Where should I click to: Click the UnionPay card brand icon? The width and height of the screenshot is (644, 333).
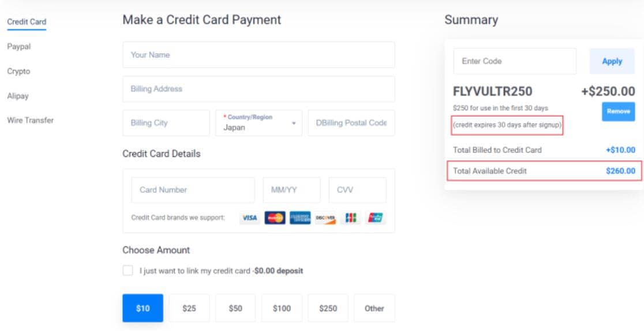coord(376,218)
